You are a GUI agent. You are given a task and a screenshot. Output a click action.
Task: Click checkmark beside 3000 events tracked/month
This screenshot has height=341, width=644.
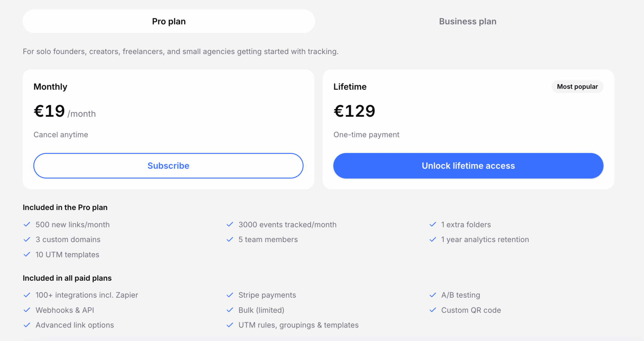(x=230, y=225)
